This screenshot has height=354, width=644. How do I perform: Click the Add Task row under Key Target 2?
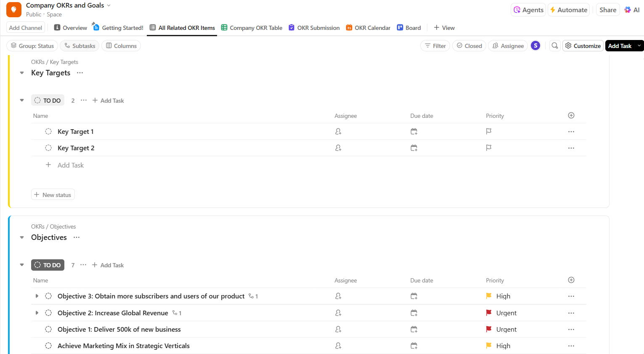click(x=70, y=165)
